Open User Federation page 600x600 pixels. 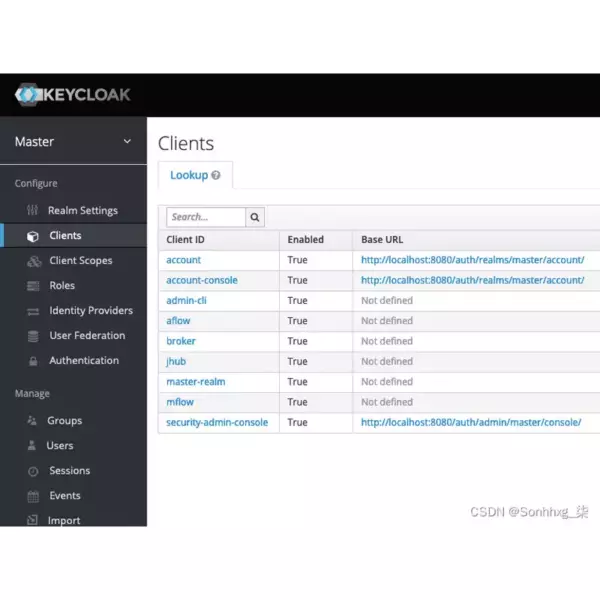click(x=87, y=336)
